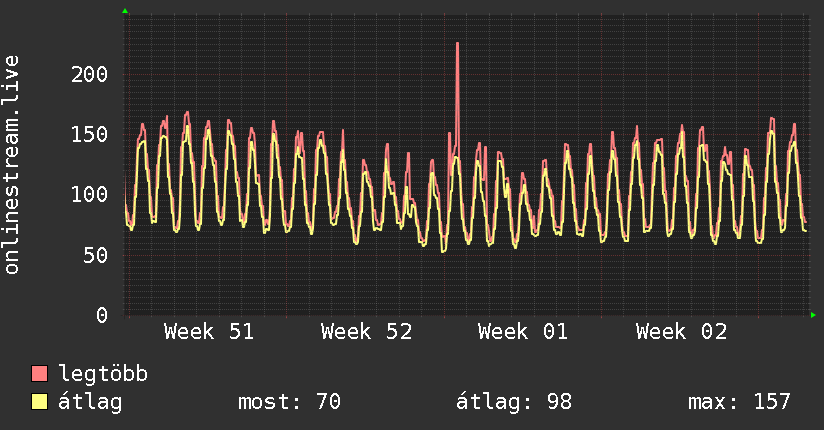Screen dimensions: 824x430
Task: Select the átlag legend label beside the yellow swatch
Action: [x=90, y=402]
